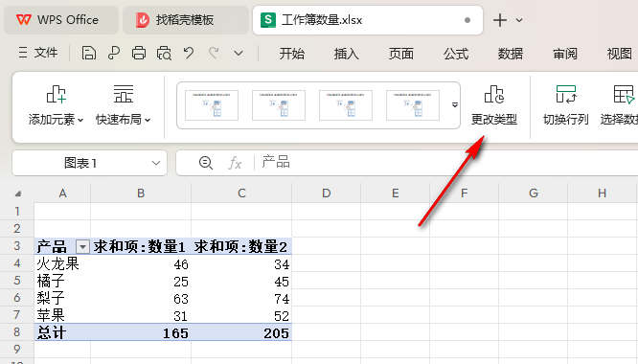
Task: Open the 视图 ribbon tab
Action: tap(619, 54)
